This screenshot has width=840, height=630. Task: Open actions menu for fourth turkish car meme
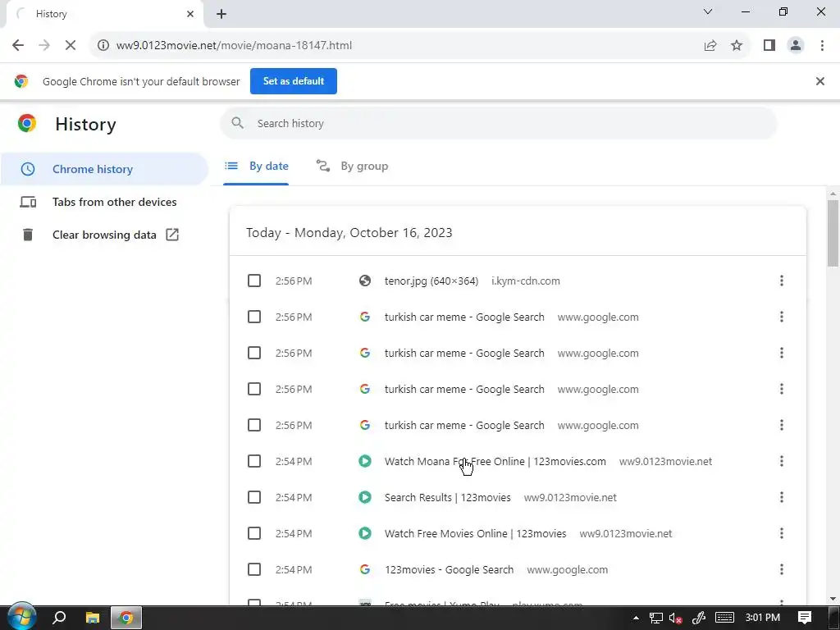(782, 425)
